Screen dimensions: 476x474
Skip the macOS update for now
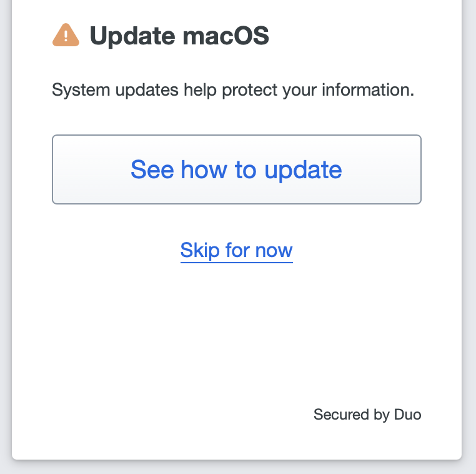point(236,250)
